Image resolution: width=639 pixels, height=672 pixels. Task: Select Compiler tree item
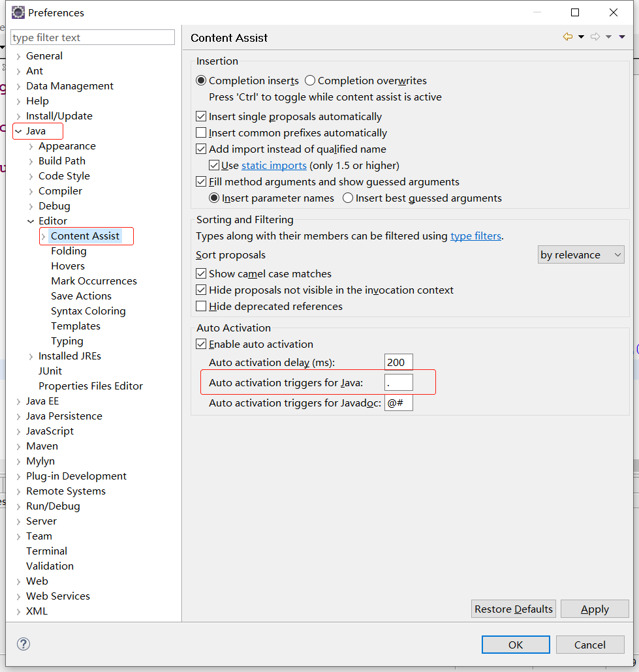click(x=60, y=191)
